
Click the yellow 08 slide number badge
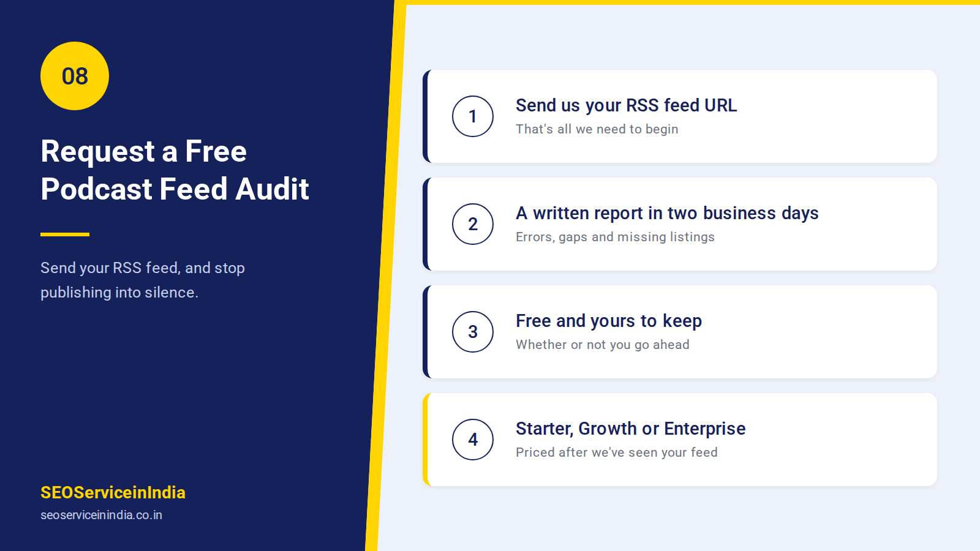(x=75, y=76)
